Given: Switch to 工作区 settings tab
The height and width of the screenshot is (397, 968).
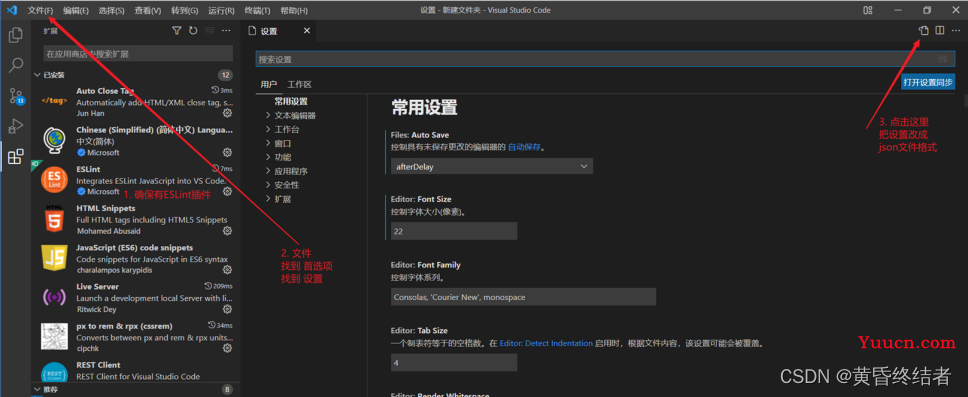Looking at the screenshot, I should [x=299, y=85].
